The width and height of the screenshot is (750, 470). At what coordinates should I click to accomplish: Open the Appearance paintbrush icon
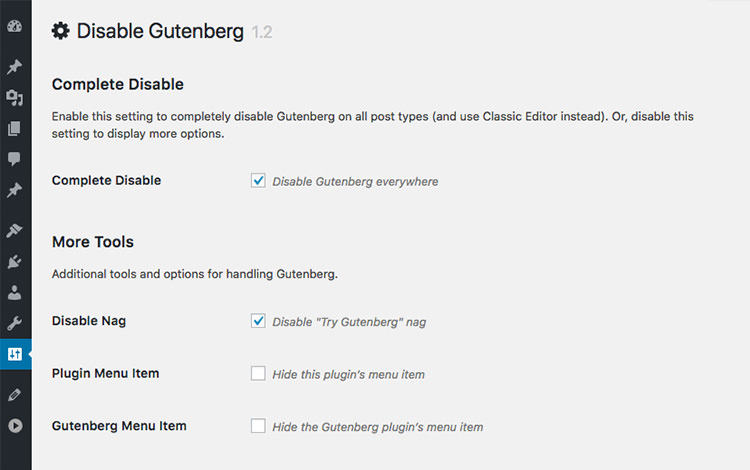15,231
